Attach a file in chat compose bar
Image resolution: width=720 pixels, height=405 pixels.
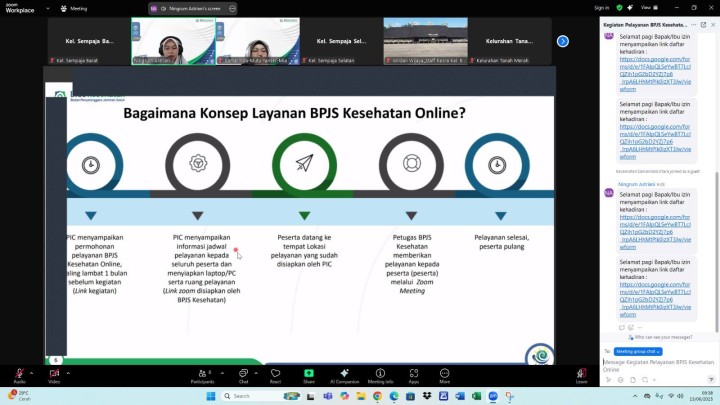633,380
